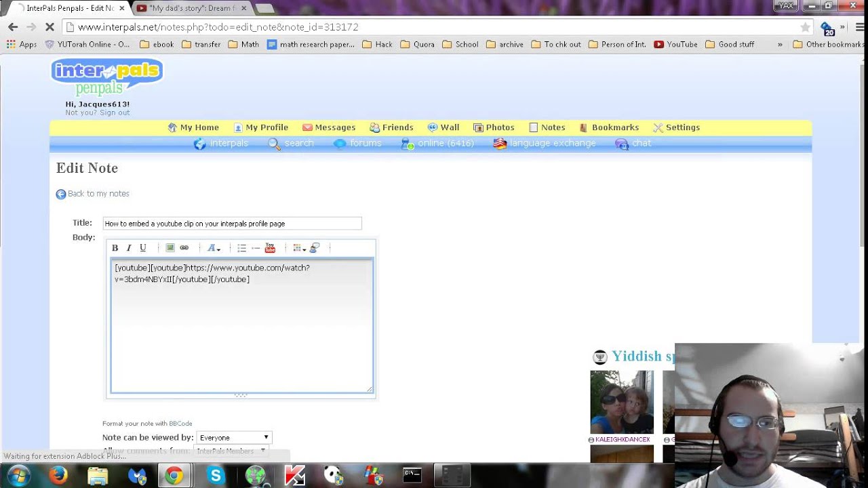Launch Firefox from the taskbar

click(x=58, y=476)
